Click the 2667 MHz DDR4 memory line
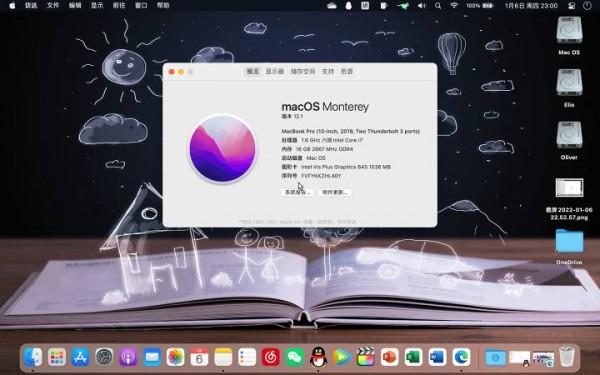 (317, 149)
